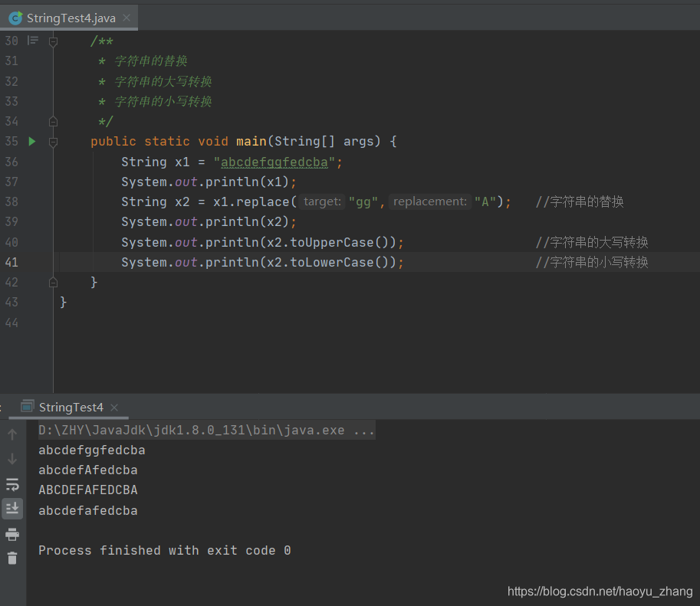The width and height of the screenshot is (700, 606).
Task: Run main method using green gutter arrow
Action: pyautogui.click(x=32, y=142)
